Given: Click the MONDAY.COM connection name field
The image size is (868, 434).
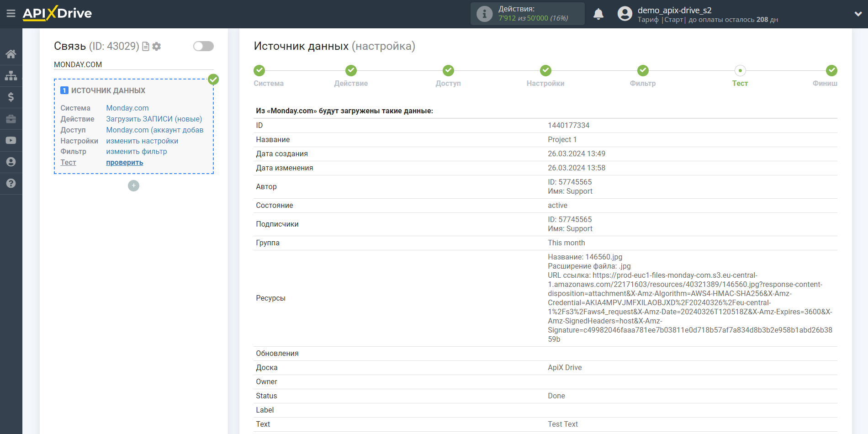Looking at the screenshot, I should click(134, 64).
